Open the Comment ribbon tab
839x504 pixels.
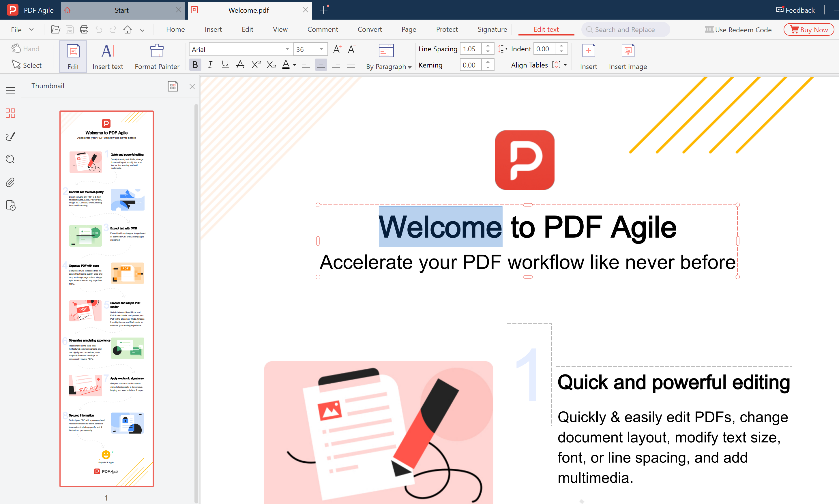click(323, 29)
